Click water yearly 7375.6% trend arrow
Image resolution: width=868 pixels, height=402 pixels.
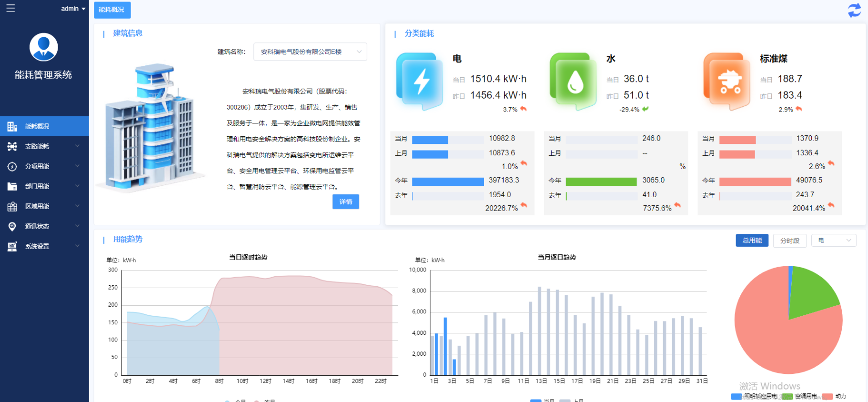click(x=677, y=205)
